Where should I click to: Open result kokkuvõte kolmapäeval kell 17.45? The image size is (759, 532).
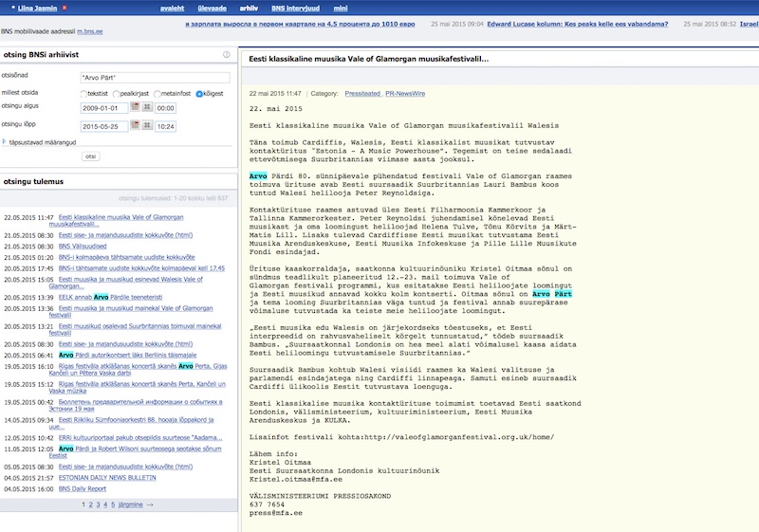[x=141, y=268]
